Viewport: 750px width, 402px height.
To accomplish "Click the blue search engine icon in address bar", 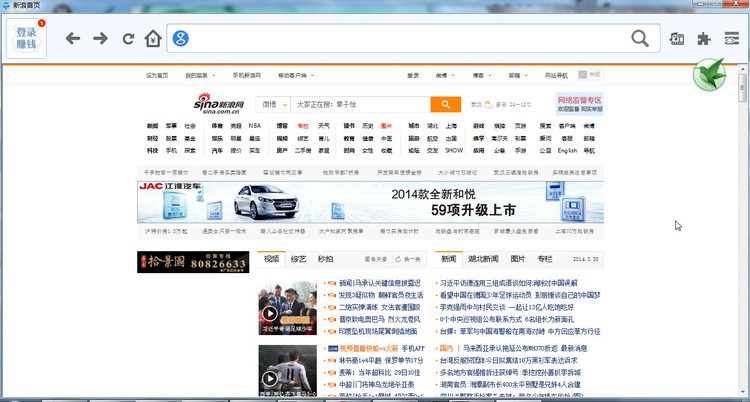I will click(180, 38).
